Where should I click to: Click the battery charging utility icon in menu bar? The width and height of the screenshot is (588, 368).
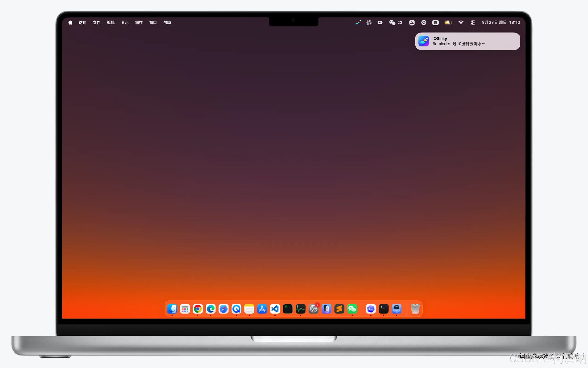pos(380,23)
